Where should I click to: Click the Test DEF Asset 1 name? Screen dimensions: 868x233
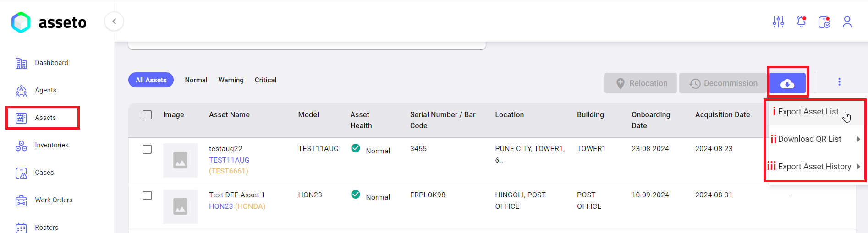(x=236, y=195)
